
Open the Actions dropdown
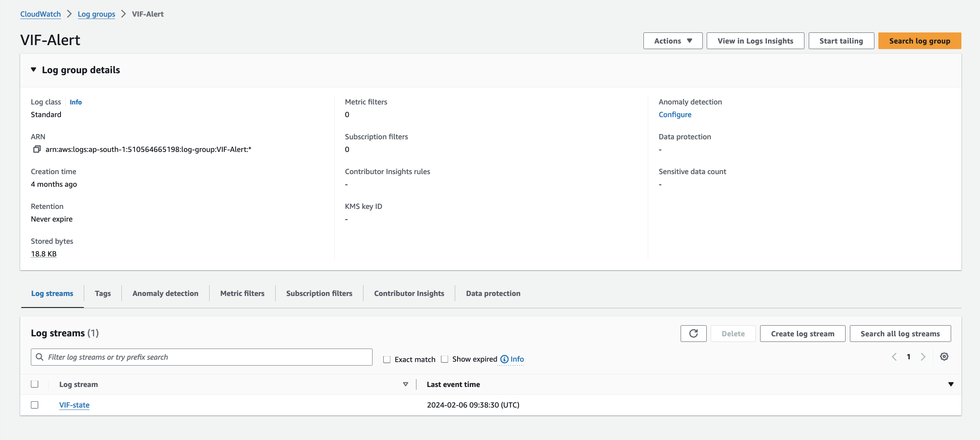672,41
